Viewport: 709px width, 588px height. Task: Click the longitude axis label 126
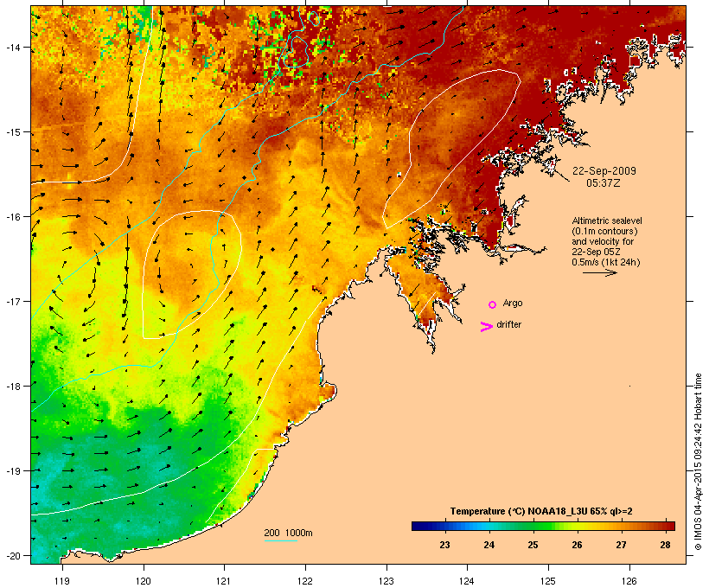pos(629,581)
